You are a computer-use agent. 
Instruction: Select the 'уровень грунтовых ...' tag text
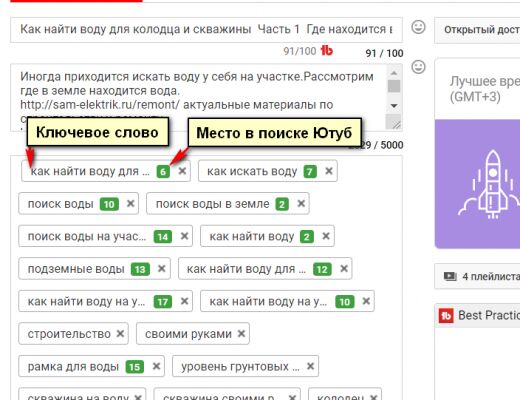tap(240, 366)
